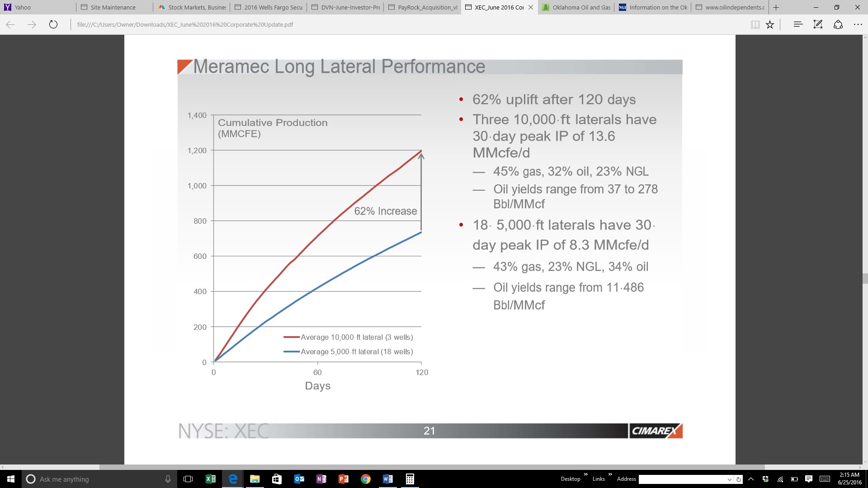
Task: Click the vertical scrollbar thumb
Action: [865, 278]
